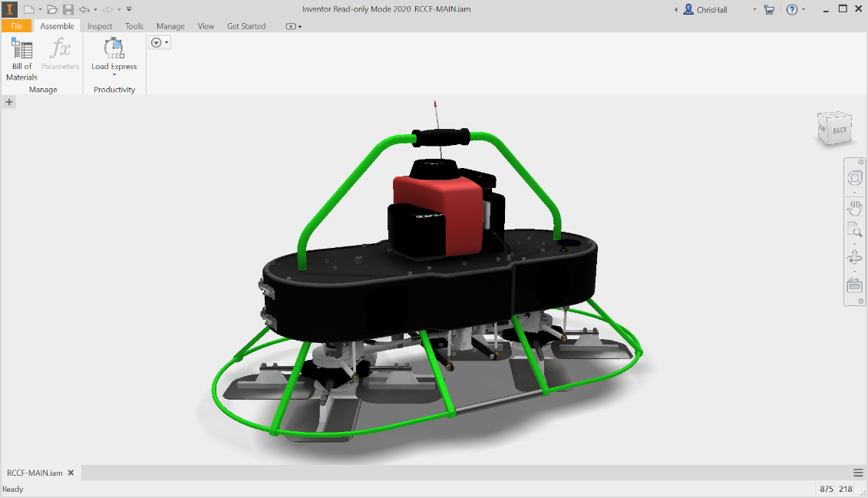
Task: Switch to the View ribbon tab
Action: pos(206,25)
